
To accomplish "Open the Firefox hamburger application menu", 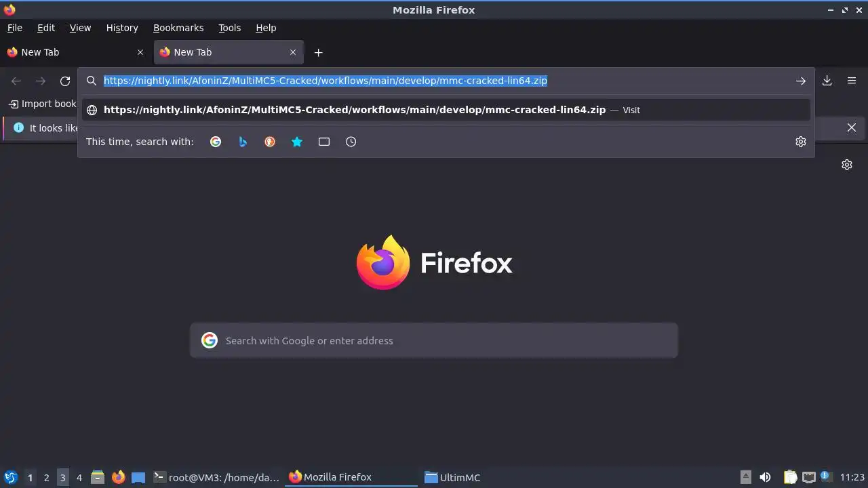I will pyautogui.click(x=852, y=81).
